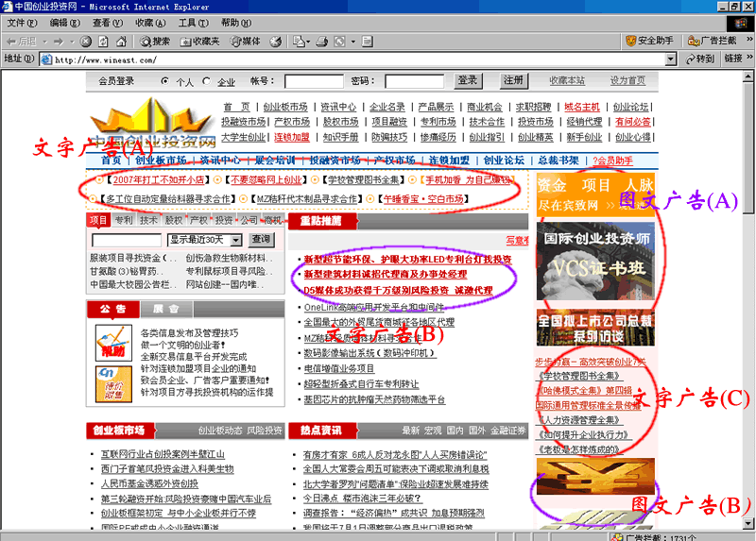
Task: Click the Forward arrow button
Action: 59,42
